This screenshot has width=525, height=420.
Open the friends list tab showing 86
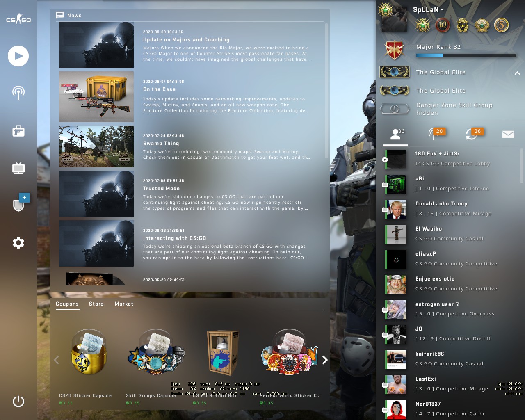point(395,135)
